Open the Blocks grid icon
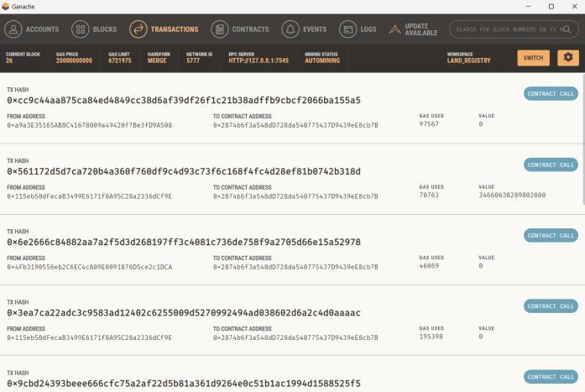585x392 pixels. pyautogui.click(x=81, y=29)
